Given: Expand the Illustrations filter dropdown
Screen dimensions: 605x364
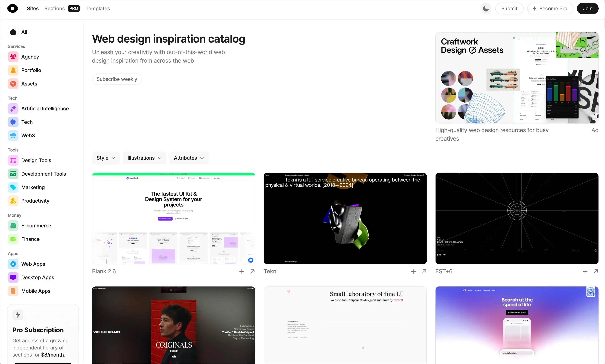Looking at the screenshot, I should pyautogui.click(x=145, y=158).
